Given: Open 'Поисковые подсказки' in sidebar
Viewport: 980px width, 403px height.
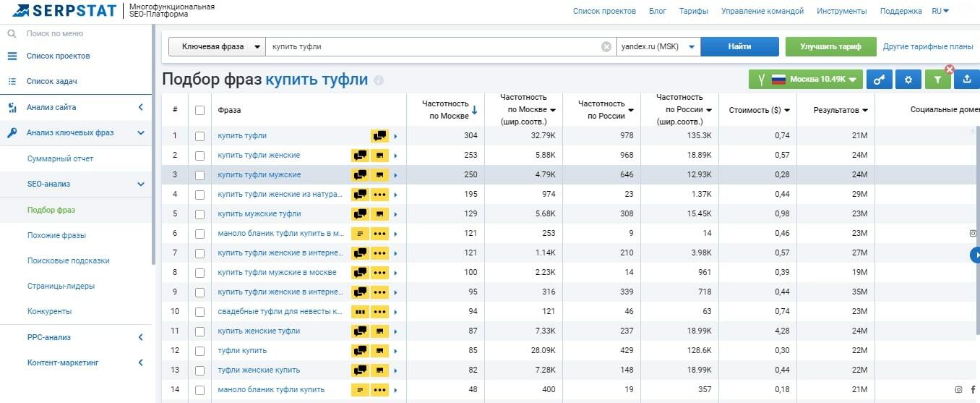Looking at the screenshot, I should coord(69,260).
